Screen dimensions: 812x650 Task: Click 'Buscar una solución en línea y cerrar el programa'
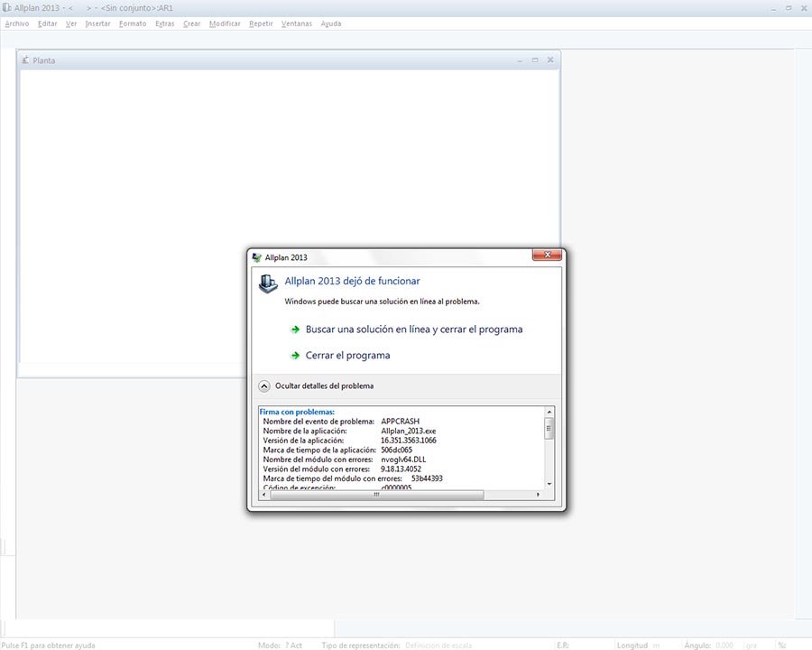[414, 330]
